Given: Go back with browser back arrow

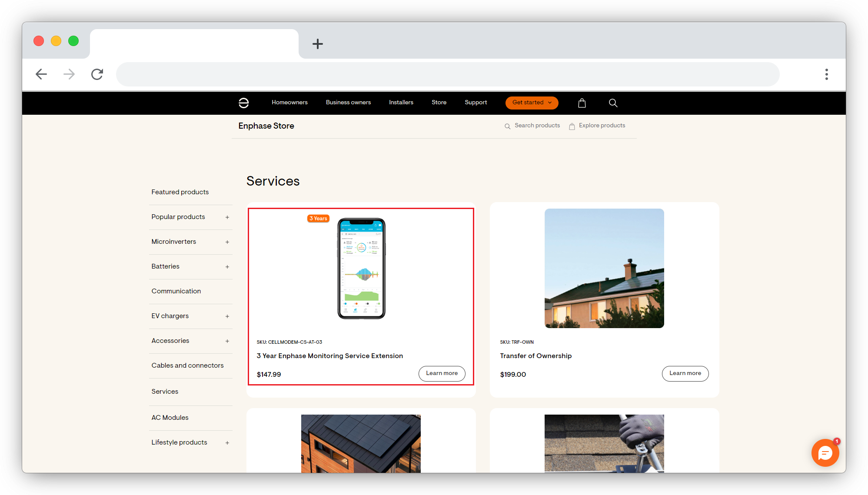Looking at the screenshot, I should point(41,74).
